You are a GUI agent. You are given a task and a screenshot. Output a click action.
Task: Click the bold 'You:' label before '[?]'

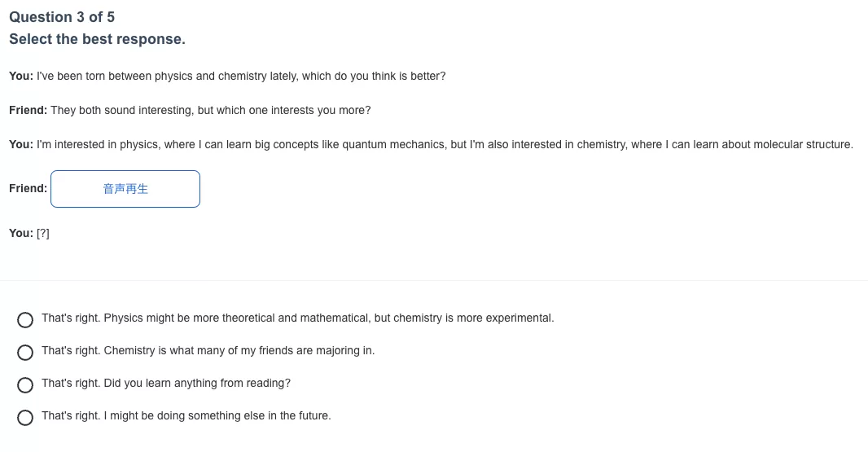[21, 233]
